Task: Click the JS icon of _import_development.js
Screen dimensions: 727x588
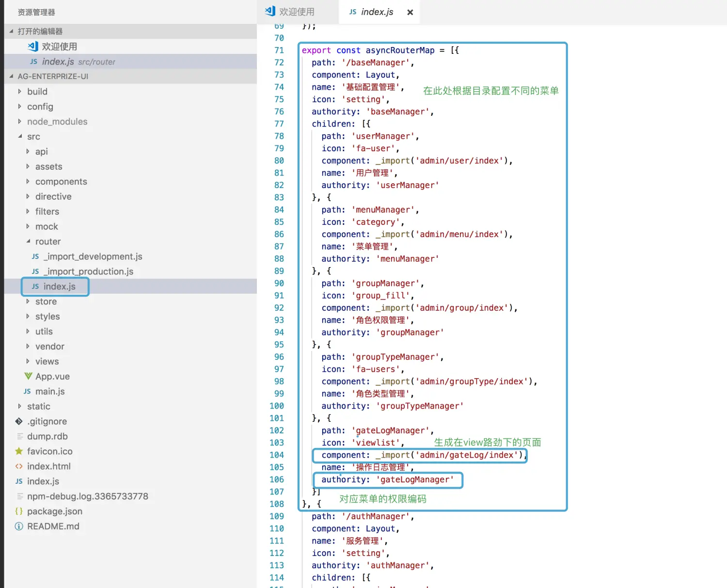Action: 35,256
